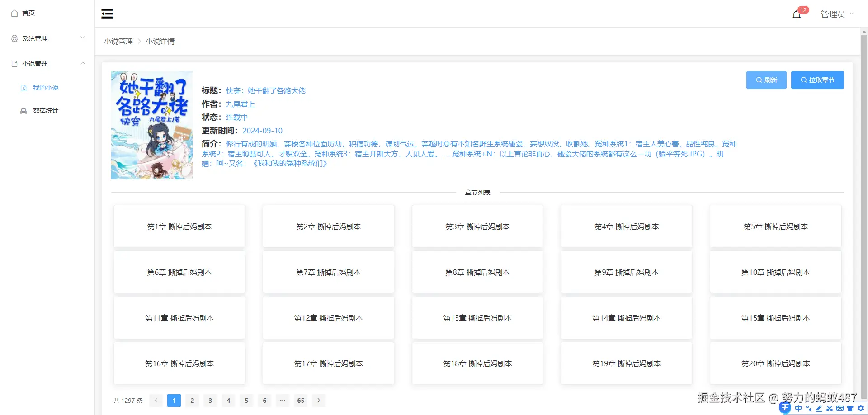868x415 pixels.
Task: Expand the 系统管理 section chevron
Action: (82, 38)
